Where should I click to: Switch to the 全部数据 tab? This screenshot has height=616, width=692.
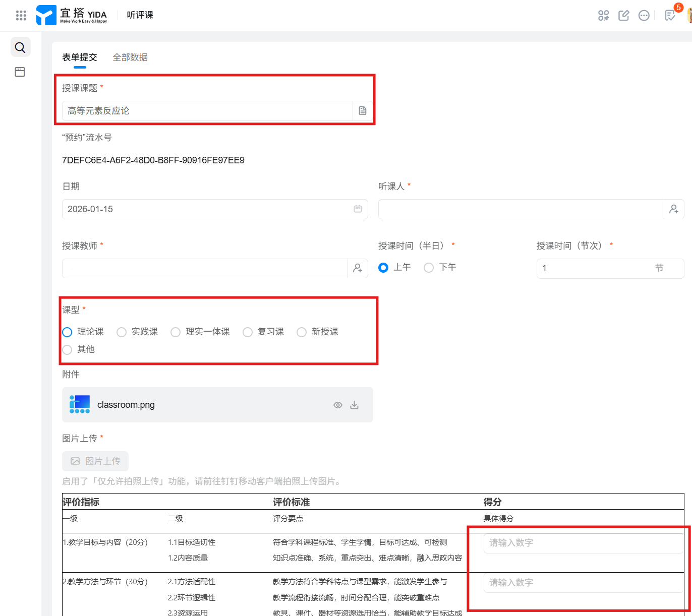pos(130,57)
